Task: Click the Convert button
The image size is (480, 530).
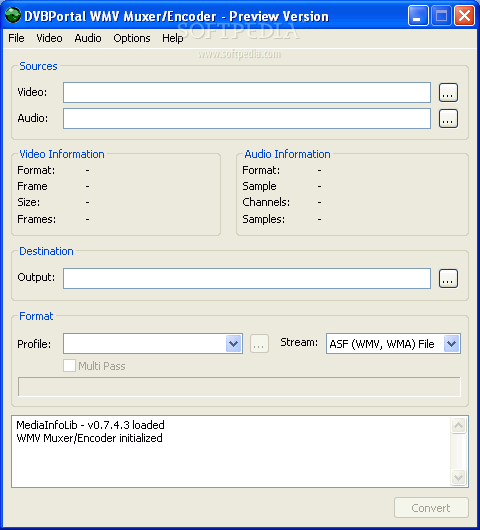Action: point(431,508)
